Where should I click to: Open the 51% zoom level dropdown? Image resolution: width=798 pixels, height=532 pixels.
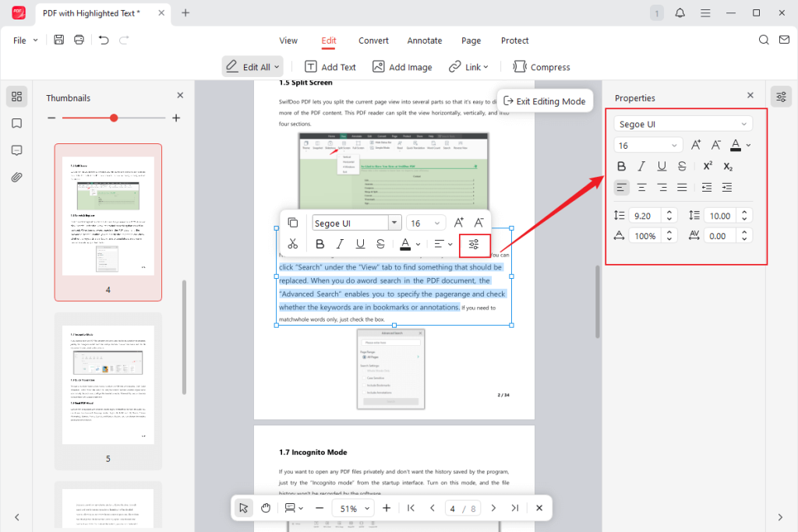[352, 507]
